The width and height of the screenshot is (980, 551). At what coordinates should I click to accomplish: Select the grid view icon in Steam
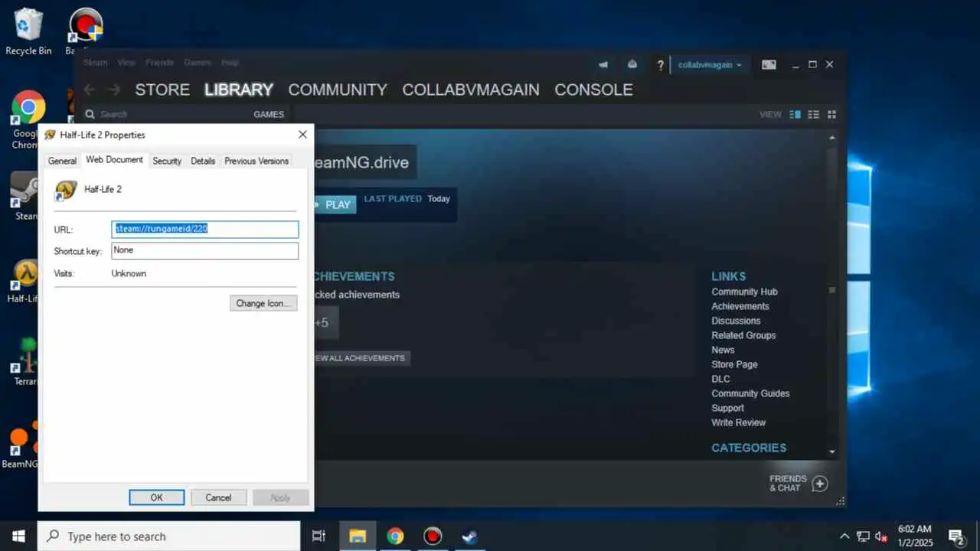[x=831, y=114]
